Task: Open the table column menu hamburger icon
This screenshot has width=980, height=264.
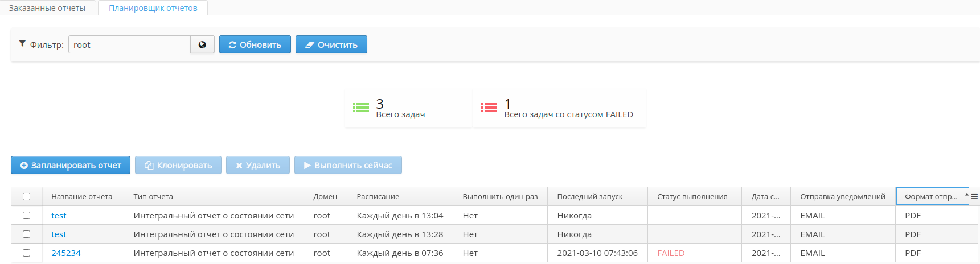Action: [974, 197]
